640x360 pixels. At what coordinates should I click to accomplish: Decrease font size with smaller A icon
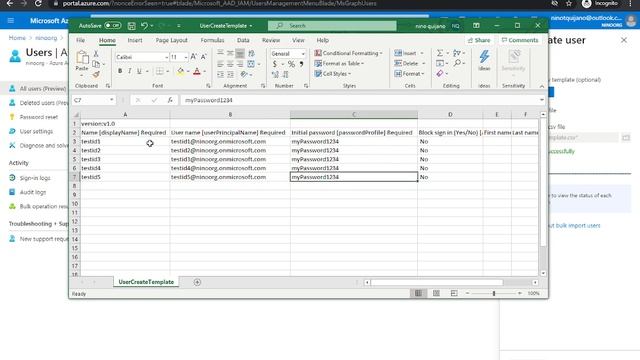click(203, 57)
